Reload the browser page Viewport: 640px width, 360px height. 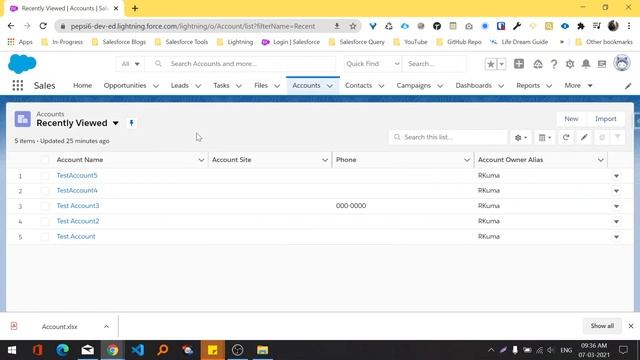(x=43, y=26)
